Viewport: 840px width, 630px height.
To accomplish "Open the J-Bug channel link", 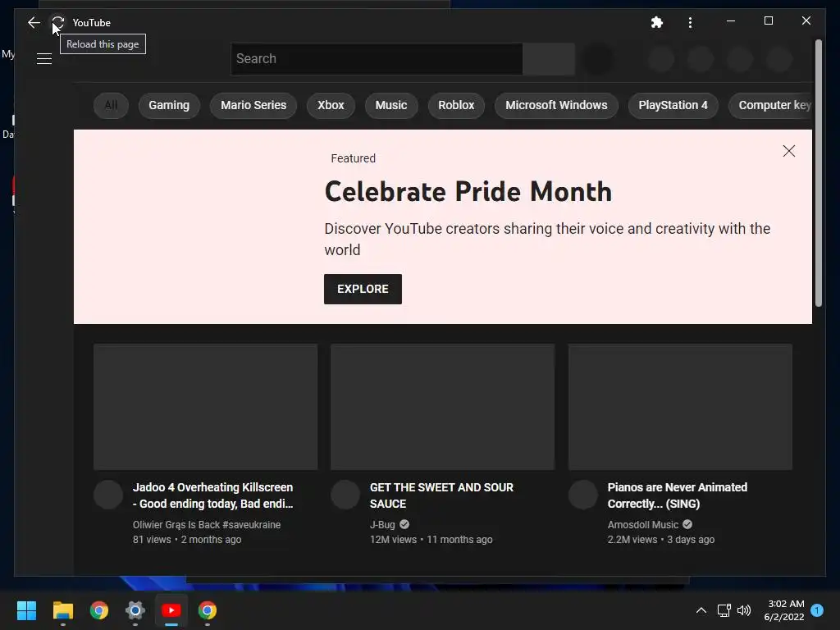I will coord(382,525).
